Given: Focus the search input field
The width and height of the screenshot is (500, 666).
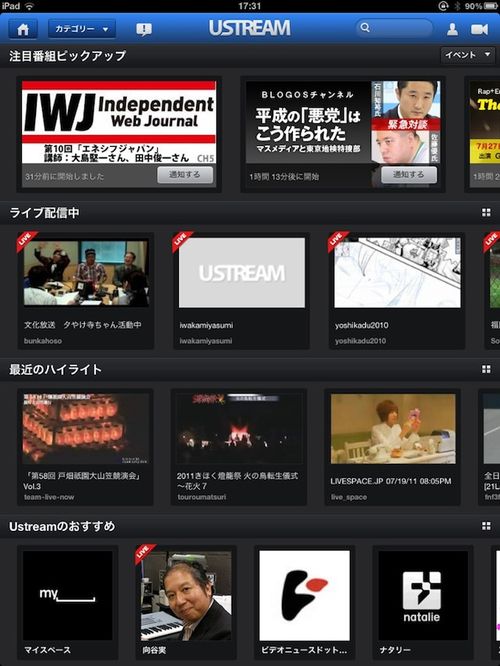Looking at the screenshot, I should 394,28.
